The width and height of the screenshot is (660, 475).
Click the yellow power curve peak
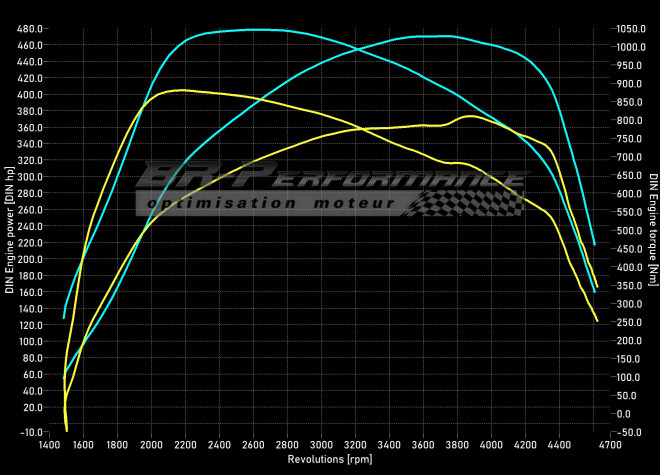click(469, 116)
